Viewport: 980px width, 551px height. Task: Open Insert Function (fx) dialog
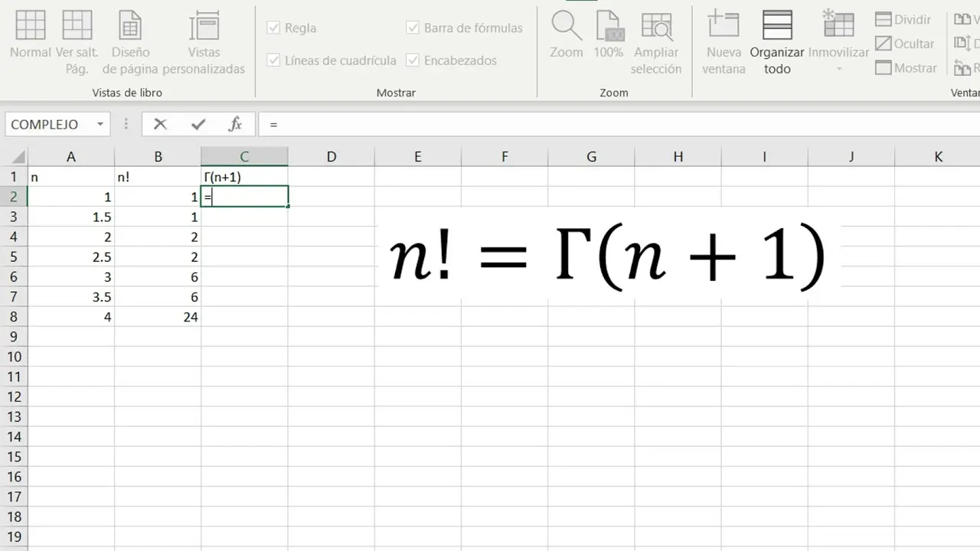(236, 124)
